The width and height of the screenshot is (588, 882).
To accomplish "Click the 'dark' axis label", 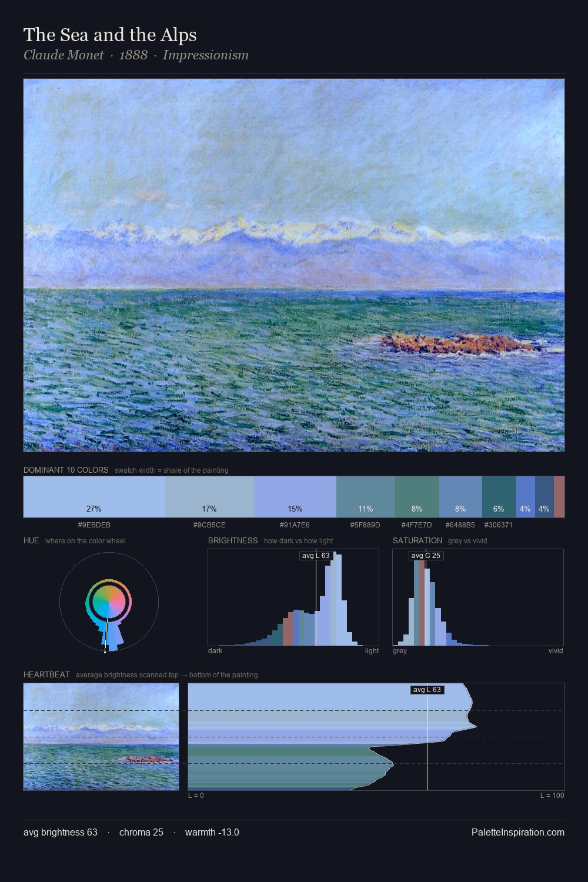I will coord(215,651).
